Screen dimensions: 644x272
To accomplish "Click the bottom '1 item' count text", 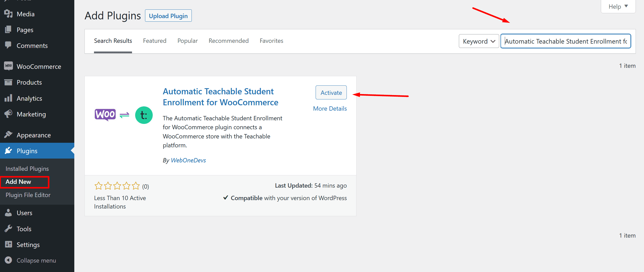I will 627,236.
